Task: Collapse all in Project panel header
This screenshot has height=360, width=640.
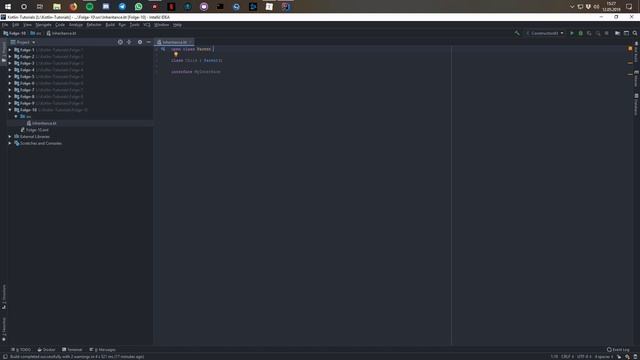Action: tap(129, 42)
